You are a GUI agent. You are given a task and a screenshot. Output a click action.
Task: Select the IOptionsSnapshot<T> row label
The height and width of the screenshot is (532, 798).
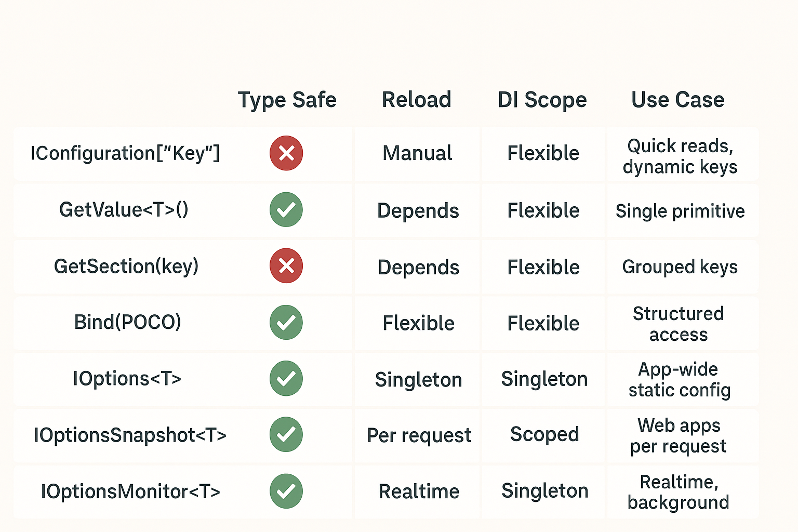click(130, 435)
